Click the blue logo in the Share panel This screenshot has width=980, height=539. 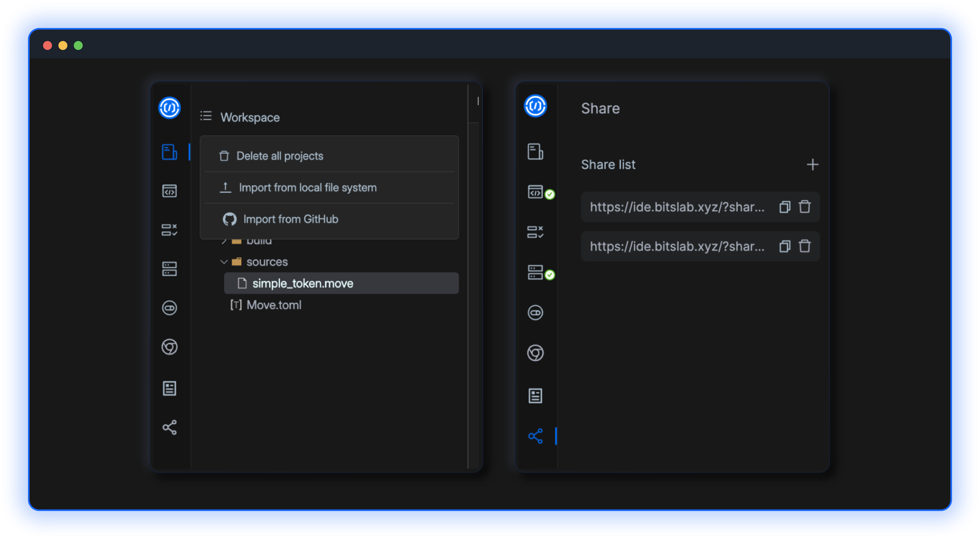tap(535, 106)
